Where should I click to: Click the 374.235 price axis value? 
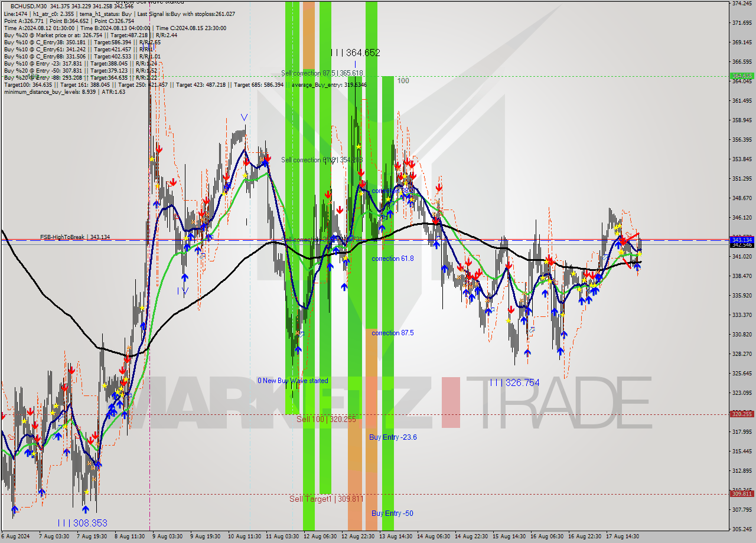click(x=742, y=4)
